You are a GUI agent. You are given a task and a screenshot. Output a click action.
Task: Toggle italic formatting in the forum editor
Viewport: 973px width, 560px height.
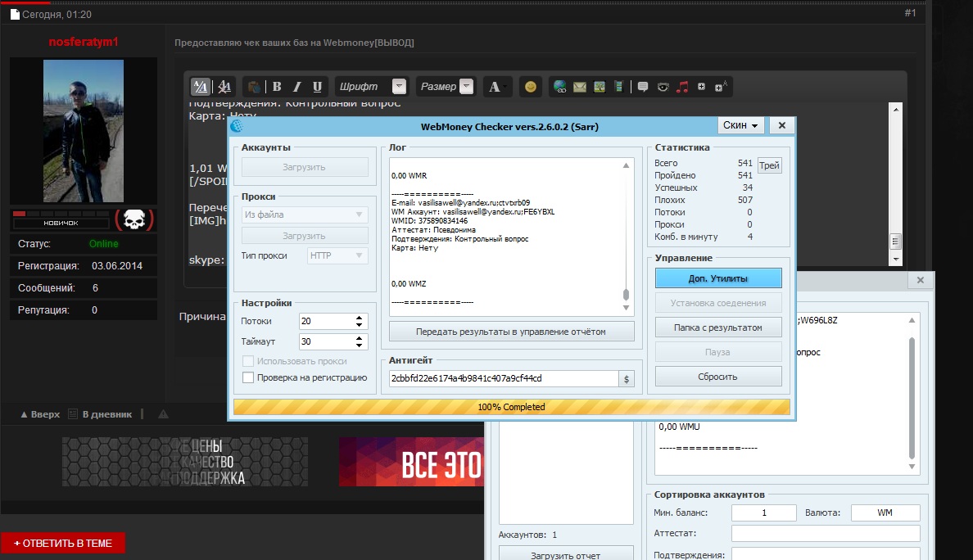pyautogui.click(x=297, y=87)
